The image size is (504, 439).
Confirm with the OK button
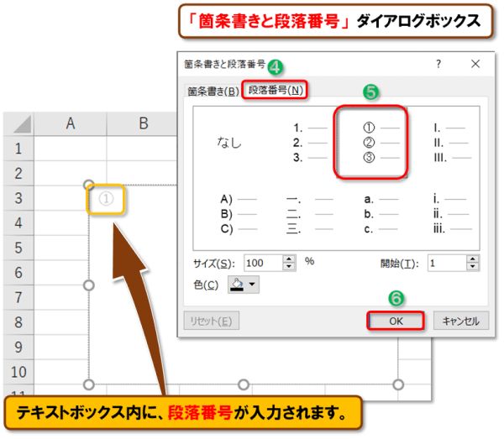[x=396, y=321]
